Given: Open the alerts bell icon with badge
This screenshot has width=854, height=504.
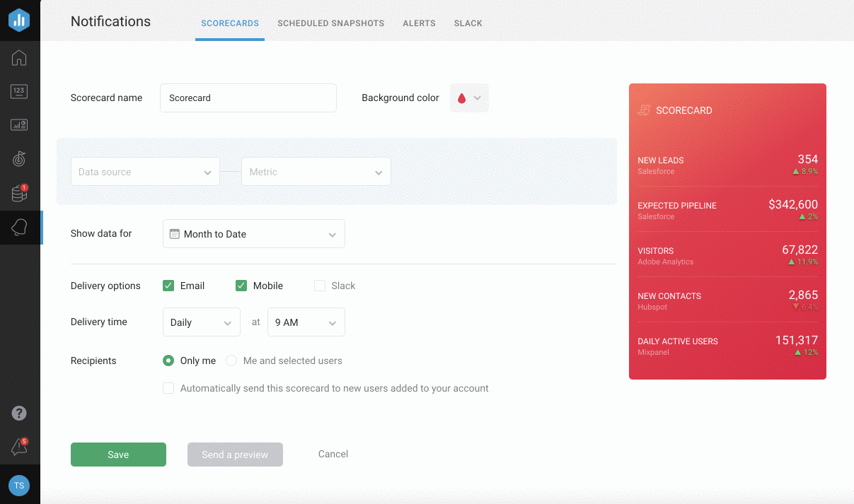Looking at the screenshot, I should click(x=19, y=447).
